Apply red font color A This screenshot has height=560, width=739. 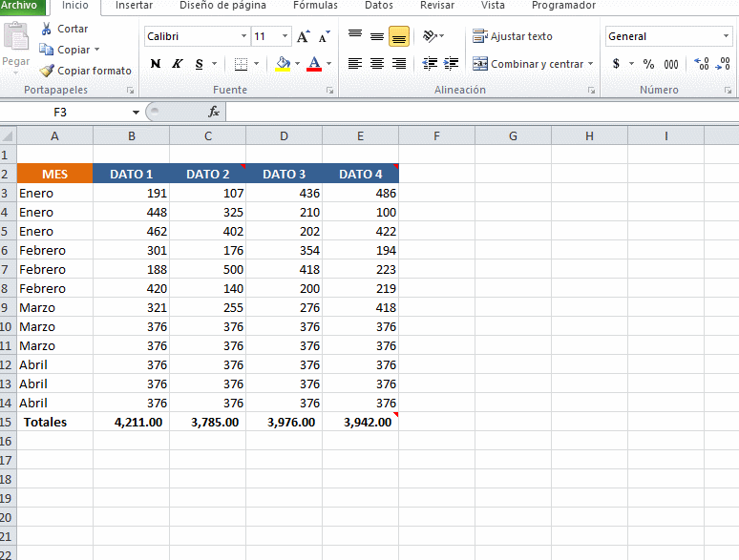coord(314,64)
